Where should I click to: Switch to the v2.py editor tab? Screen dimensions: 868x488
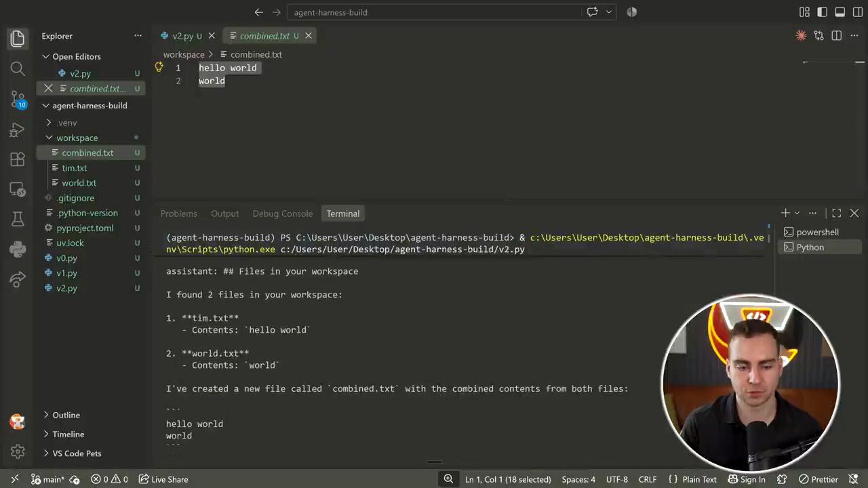[x=182, y=36]
